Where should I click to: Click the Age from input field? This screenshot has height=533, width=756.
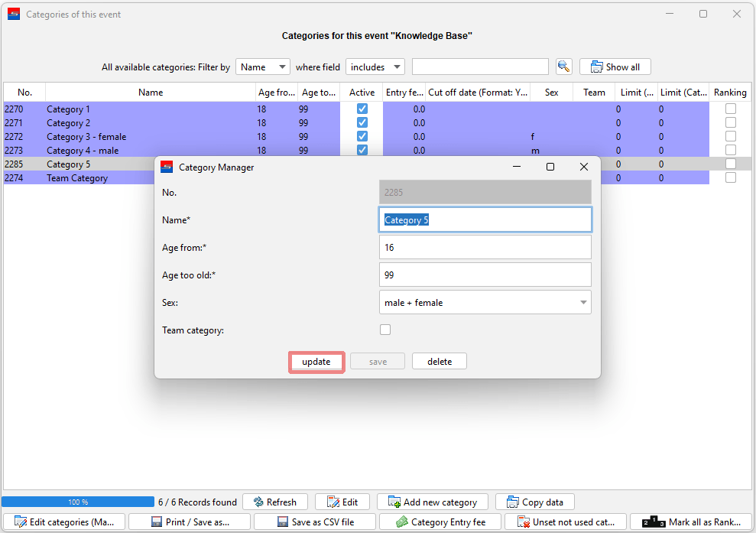tap(485, 248)
